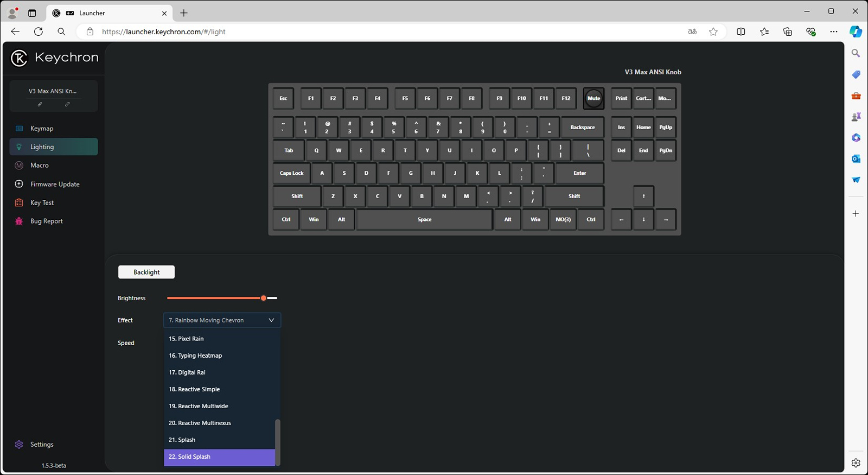The width and height of the screenshot is (868, 475).
Task: Click the up arrow key on the layout
Action: 643,197
